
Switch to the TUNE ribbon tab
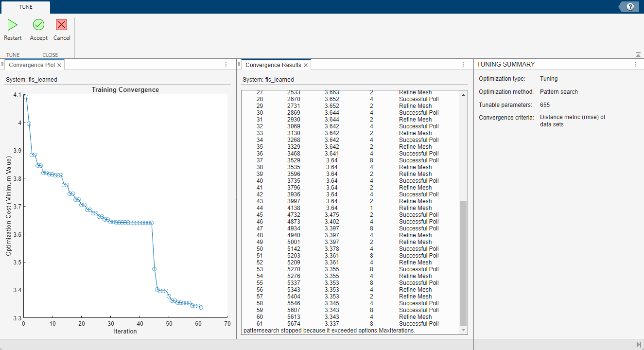pyautogui.click(x=25, y=7)
